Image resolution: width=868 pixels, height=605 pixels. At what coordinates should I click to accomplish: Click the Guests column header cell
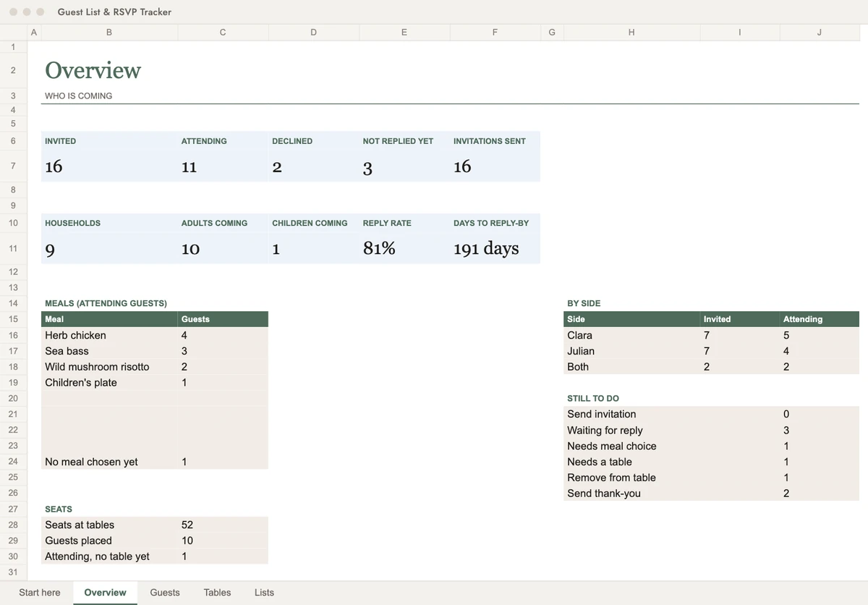click(223, 319)
